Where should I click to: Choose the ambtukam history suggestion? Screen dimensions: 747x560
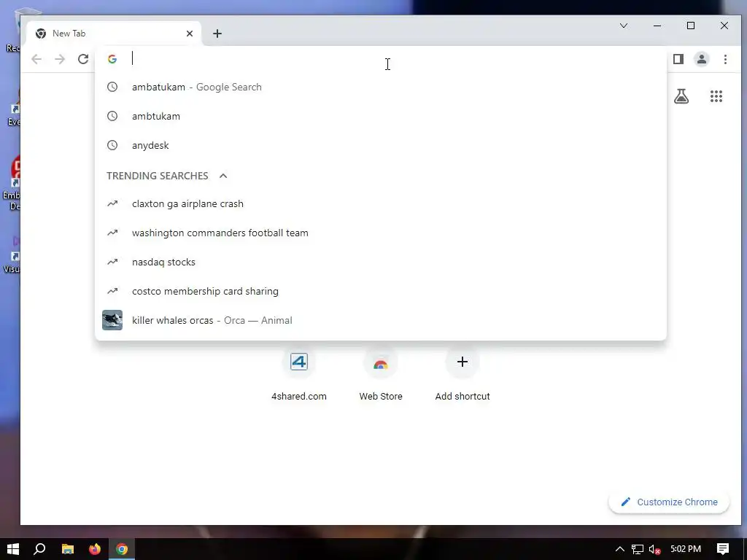[x=381, y=116]
